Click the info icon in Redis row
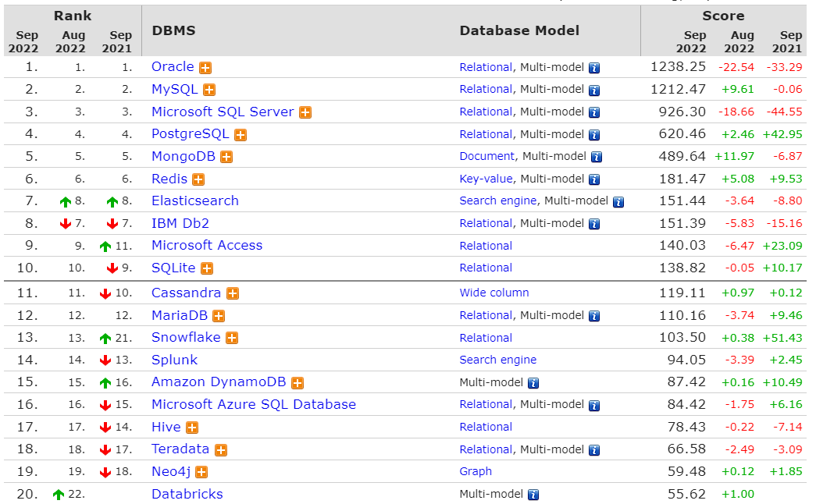The image size is (816, 504). coord(594,180)
